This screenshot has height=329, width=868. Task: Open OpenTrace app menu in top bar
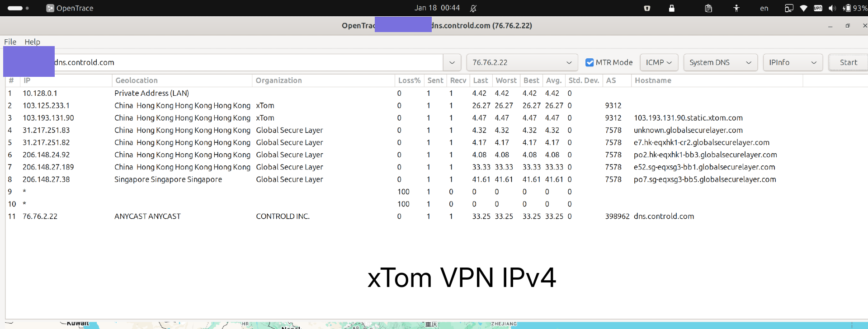(x=70, y=8)
